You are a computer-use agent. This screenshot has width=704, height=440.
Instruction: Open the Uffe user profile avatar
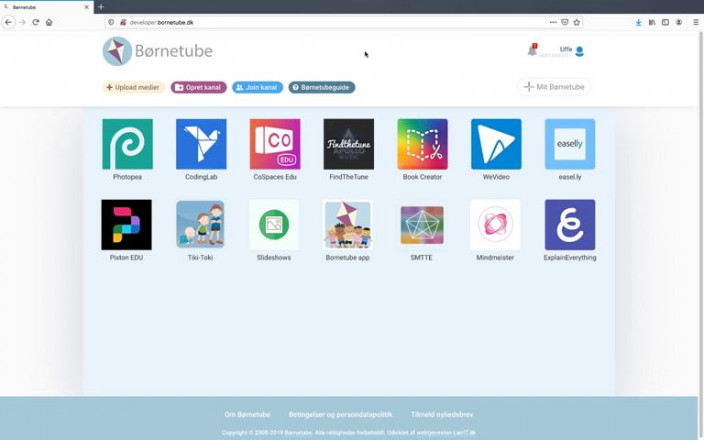pyautogui.click(x=580, y=52)
